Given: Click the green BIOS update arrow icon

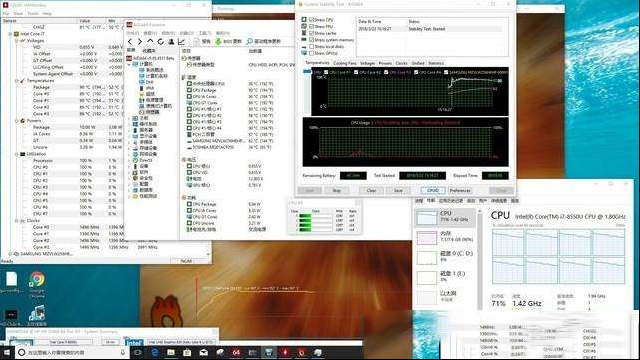Looking at the screenshot, I should [x=218, y=42].
